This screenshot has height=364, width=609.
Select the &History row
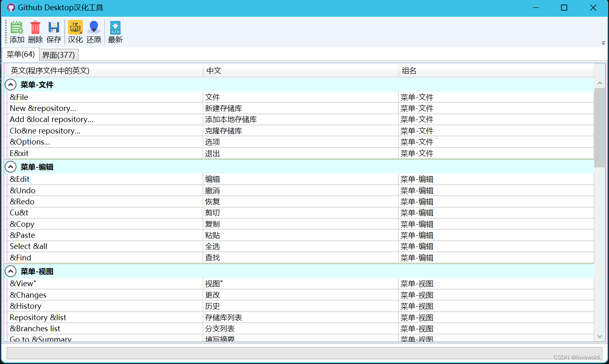(301, 306)
